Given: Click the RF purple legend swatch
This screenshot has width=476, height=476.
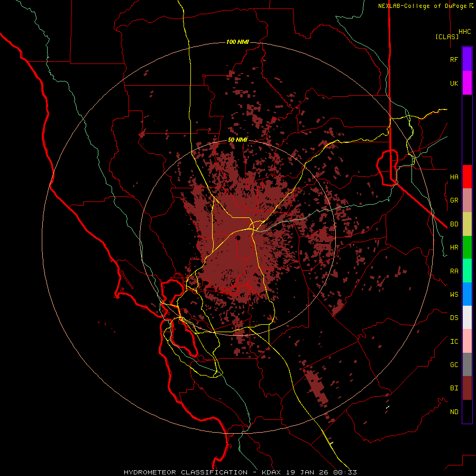Looking at the screenshot, I should (x=467, y=59).
